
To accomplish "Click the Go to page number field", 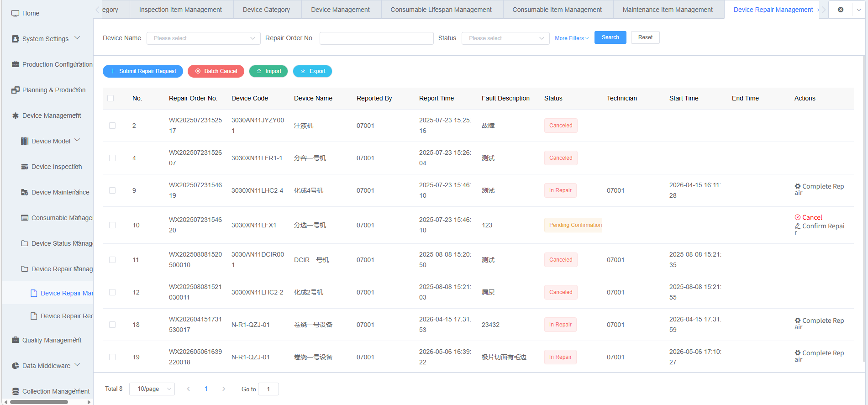I will [268, 389].
